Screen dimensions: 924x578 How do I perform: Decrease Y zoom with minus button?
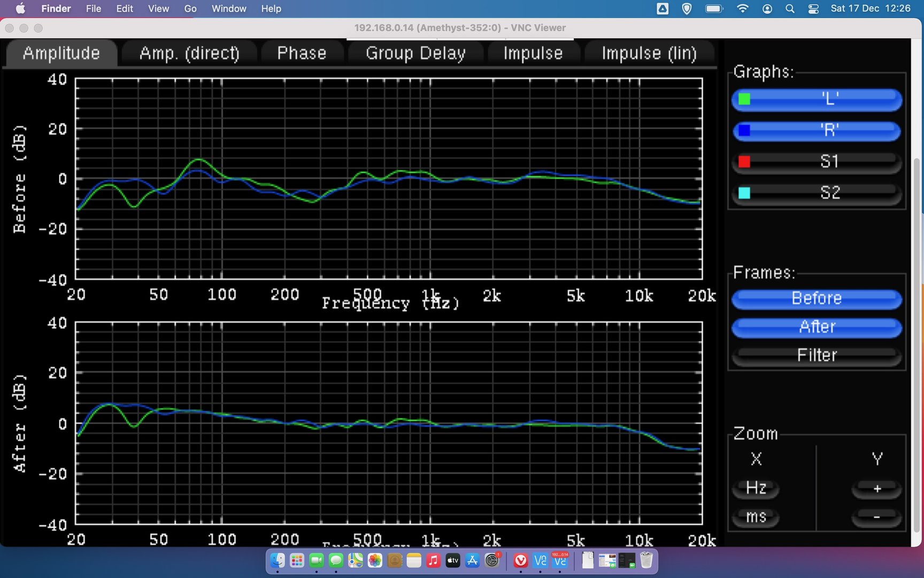[x=876, y=516]
